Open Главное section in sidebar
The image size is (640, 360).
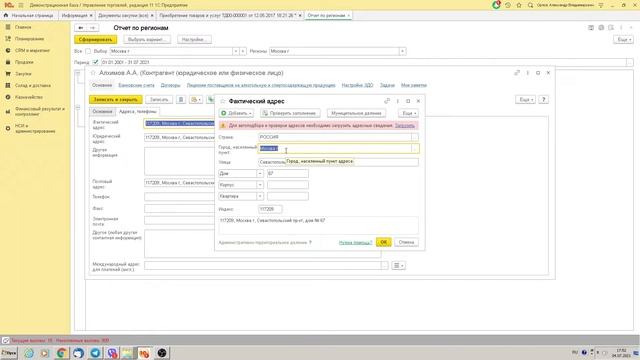tap(23, 27)
